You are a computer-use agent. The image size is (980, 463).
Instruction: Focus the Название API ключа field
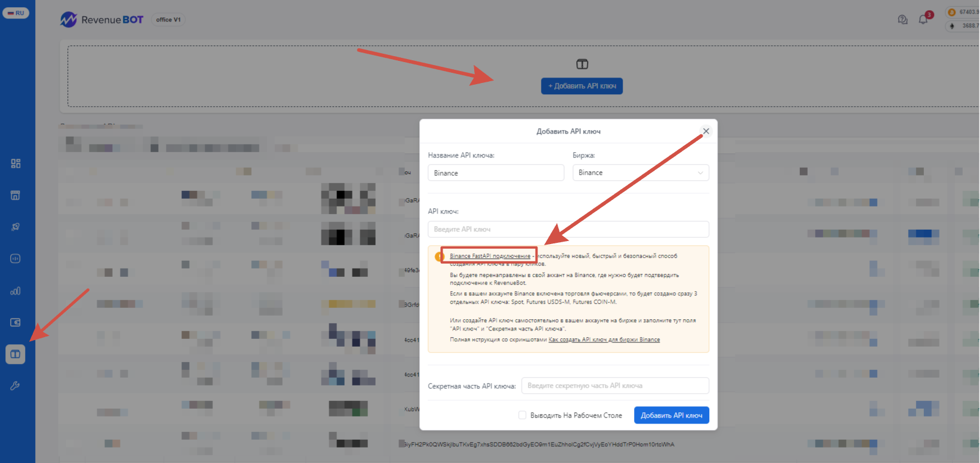[x=496, y=173]
